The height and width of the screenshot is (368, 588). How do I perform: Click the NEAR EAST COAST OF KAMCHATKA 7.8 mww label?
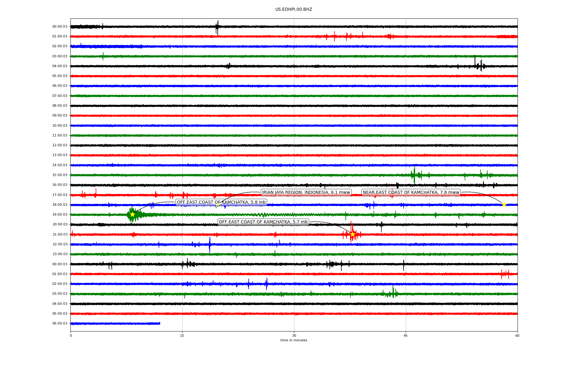pyautogui.click(x=411, y=193)
